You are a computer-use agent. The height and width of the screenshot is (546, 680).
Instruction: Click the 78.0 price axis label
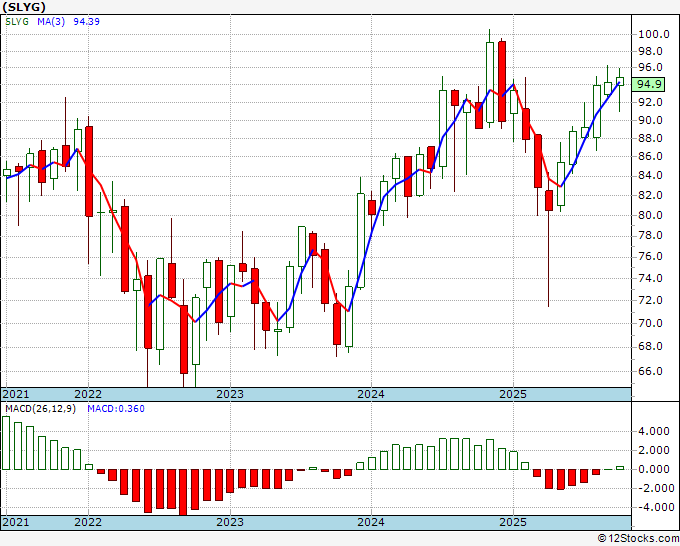coord(650,235)
